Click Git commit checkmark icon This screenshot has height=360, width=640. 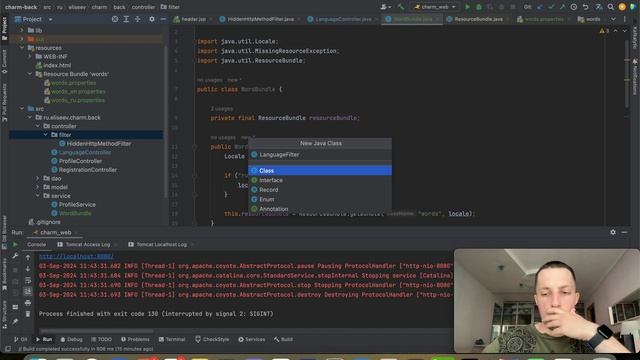click(x=551, y=7)
